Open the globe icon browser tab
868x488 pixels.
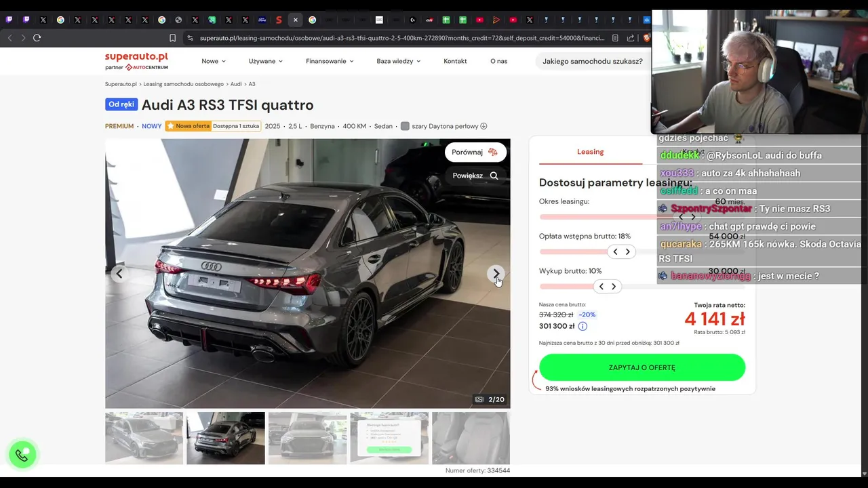click(178, 20)
